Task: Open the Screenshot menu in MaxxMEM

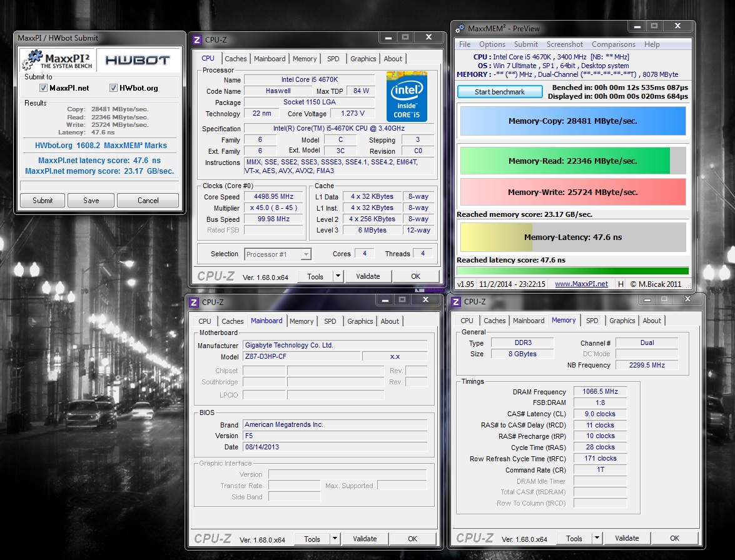Action: (565, 44)
